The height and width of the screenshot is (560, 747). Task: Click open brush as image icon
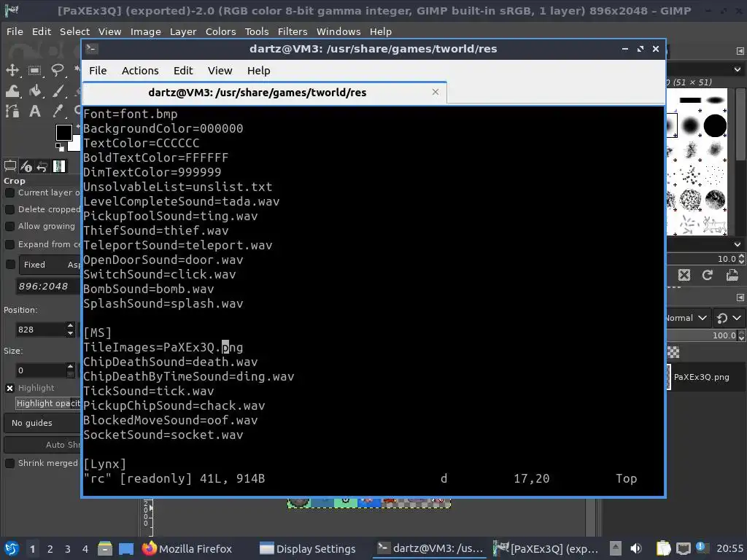(732, 275)
